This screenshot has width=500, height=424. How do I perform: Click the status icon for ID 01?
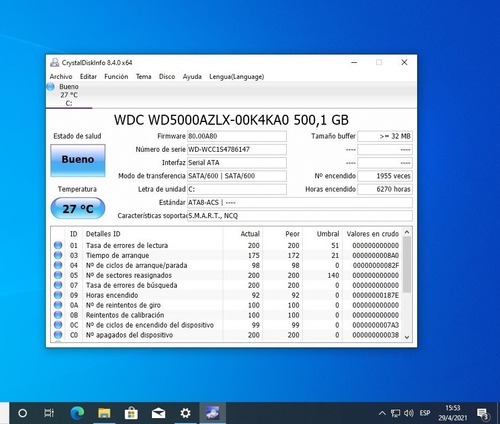58,245
